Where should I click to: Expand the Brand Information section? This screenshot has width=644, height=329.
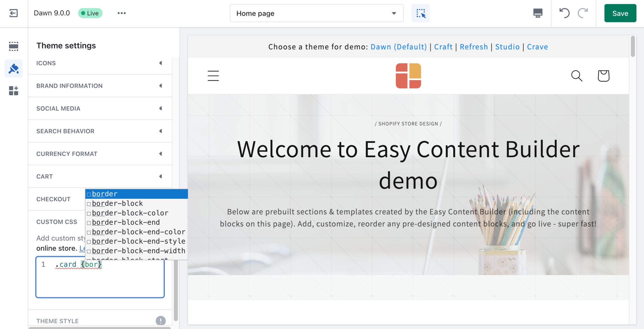click(100, 86)
